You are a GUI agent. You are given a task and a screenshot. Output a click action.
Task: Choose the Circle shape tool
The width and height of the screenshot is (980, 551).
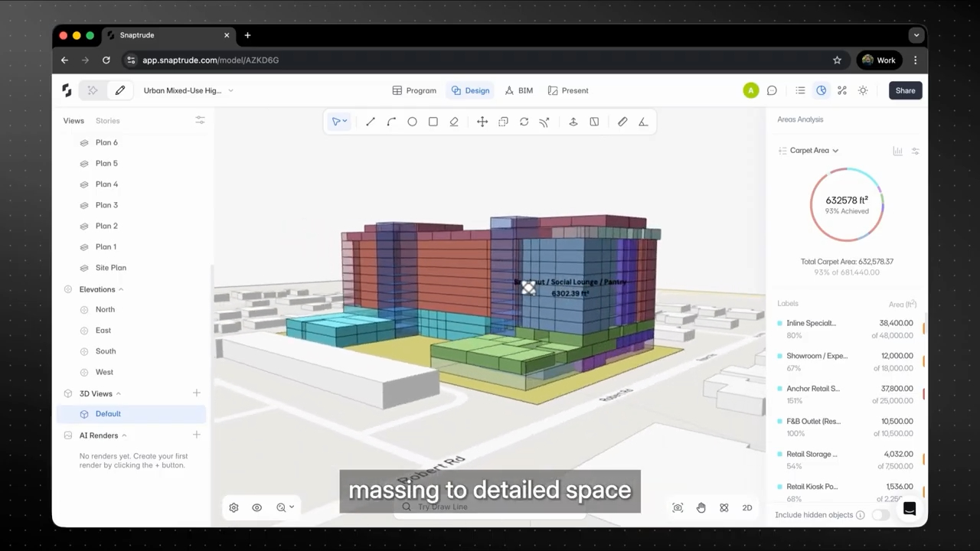coord(412,122)
